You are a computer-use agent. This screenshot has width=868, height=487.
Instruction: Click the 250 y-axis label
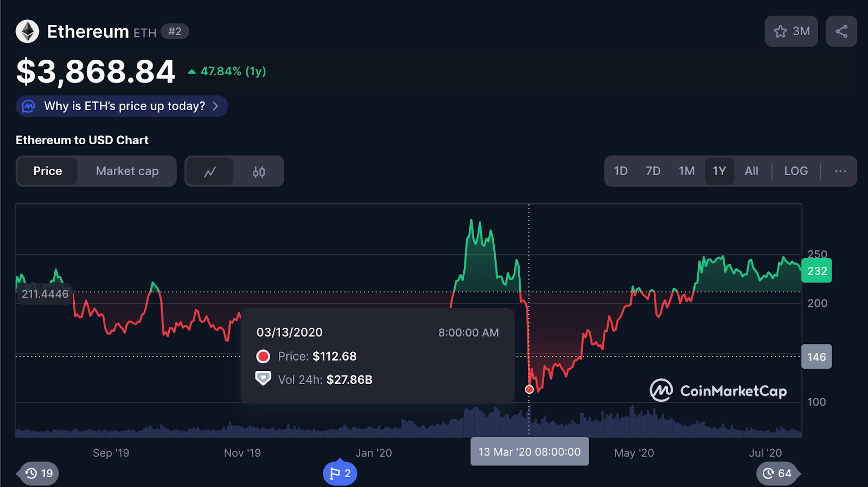point(817,254)
